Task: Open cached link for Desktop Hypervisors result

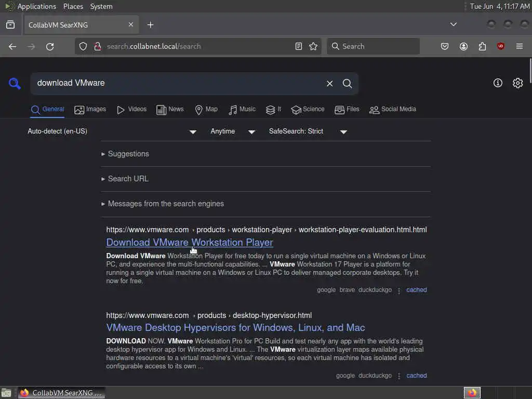Action: click(416, 376)
